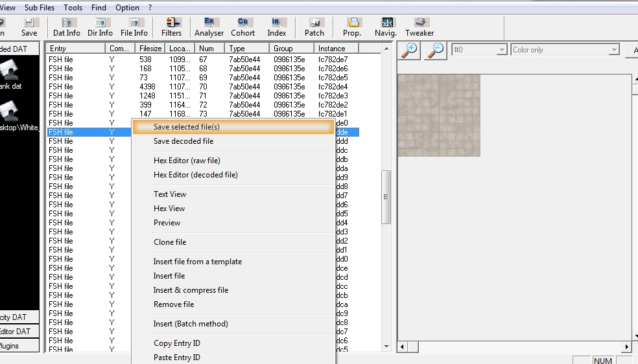The image size is (638, 364).
Task: Launch the Tweaker tool
Action: (419, 27)
